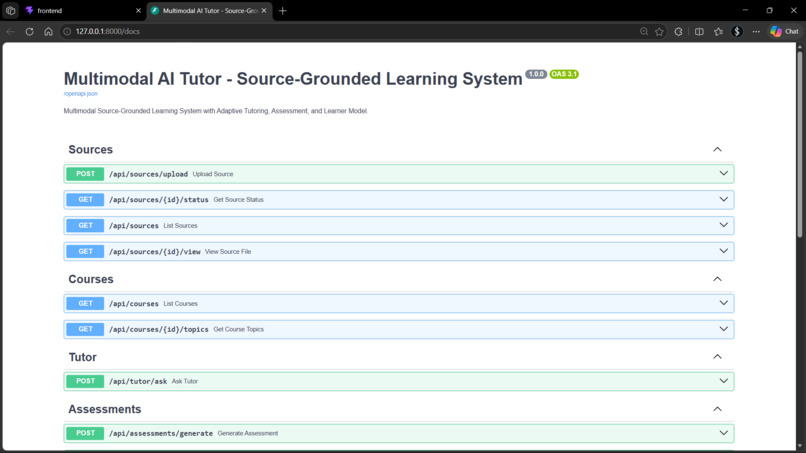
Task: Close the Multimodal AI Tutor tab
Action: tap(264, 10)
